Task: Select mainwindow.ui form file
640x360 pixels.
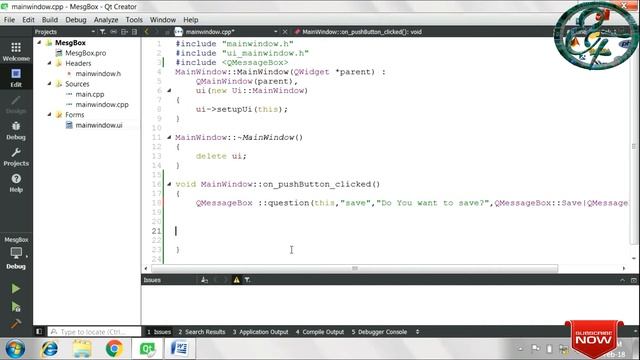Action: click(x=99, y=125)
